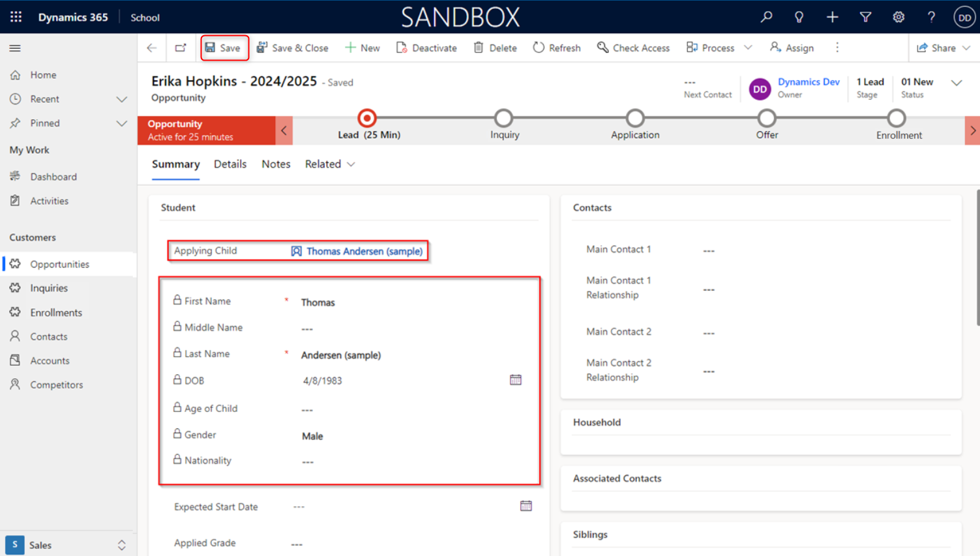This screenshot has height=556, width=980.
Task: Select the Offer stage circle
Action: click(x=766, y=118)
